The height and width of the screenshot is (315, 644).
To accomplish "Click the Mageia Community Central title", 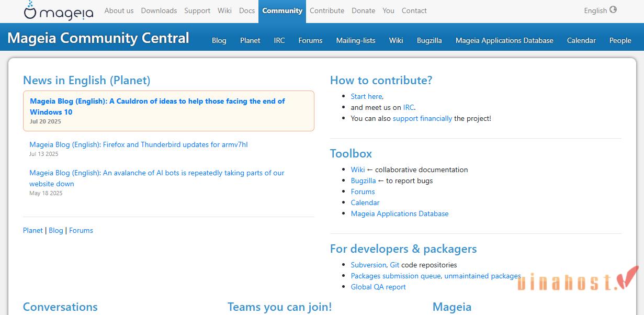I will pyautogui.click(x=98, y=38).
